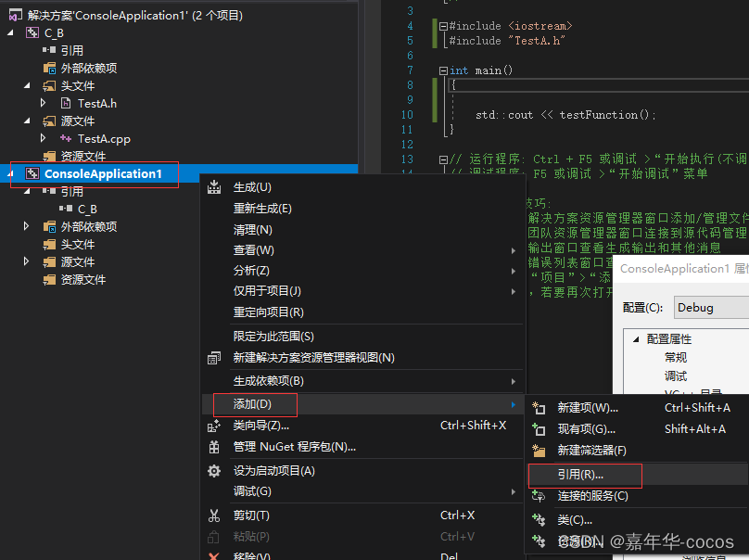
Task: Click the ConsoleApplication1 project icon
Action: [x=32, y=173]
